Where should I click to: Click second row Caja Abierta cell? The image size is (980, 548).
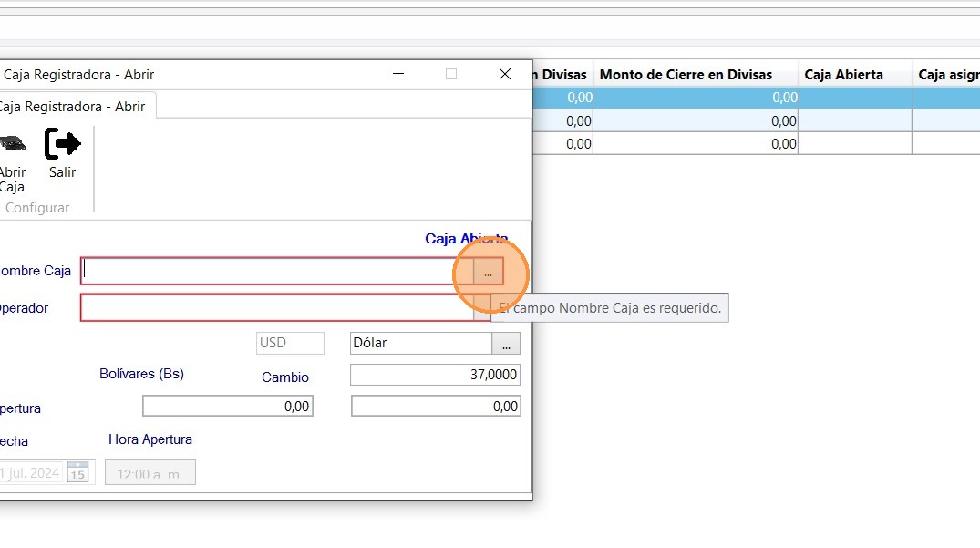(855, 120)
